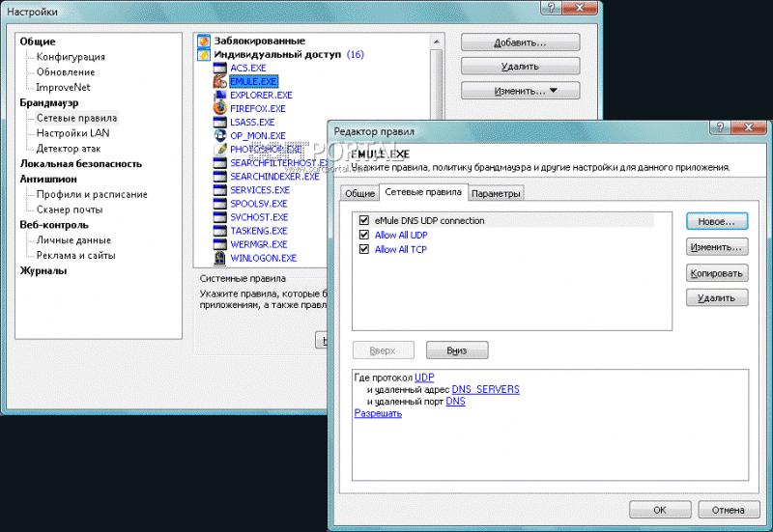Select Профили и расписание item
773x532 pixels.
click(x=92, y=194)
